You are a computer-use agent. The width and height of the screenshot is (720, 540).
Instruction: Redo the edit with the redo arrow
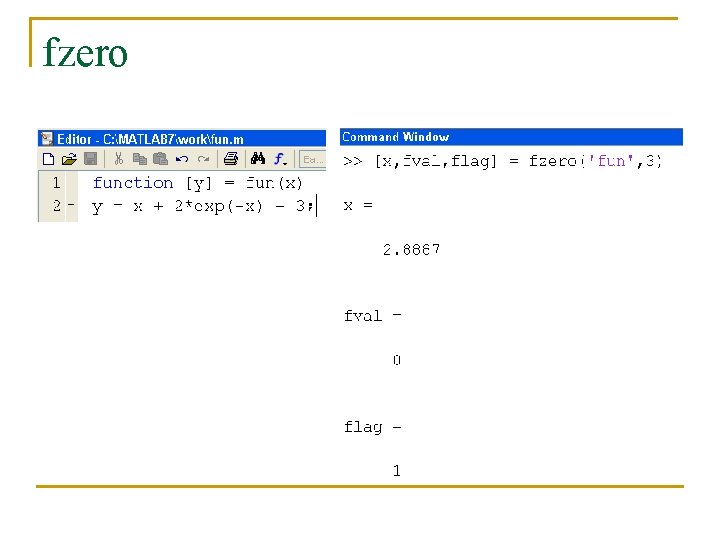[x=203, y=159]
